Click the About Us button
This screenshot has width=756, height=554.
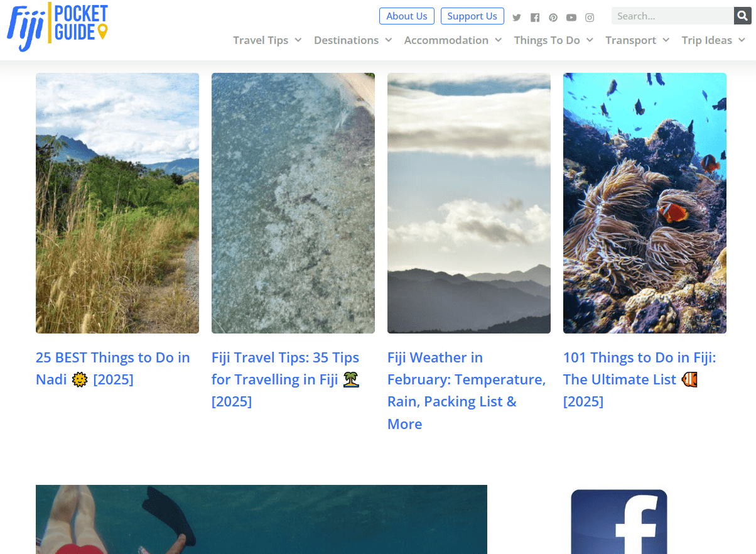click(407, 16)
